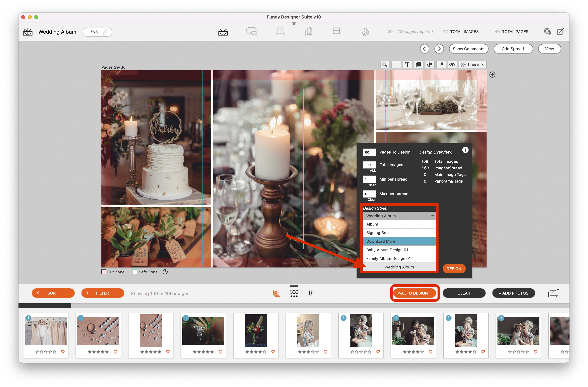Switch to image stack view icon
This screenshot has height=387, width=588.
pos(276,293)
